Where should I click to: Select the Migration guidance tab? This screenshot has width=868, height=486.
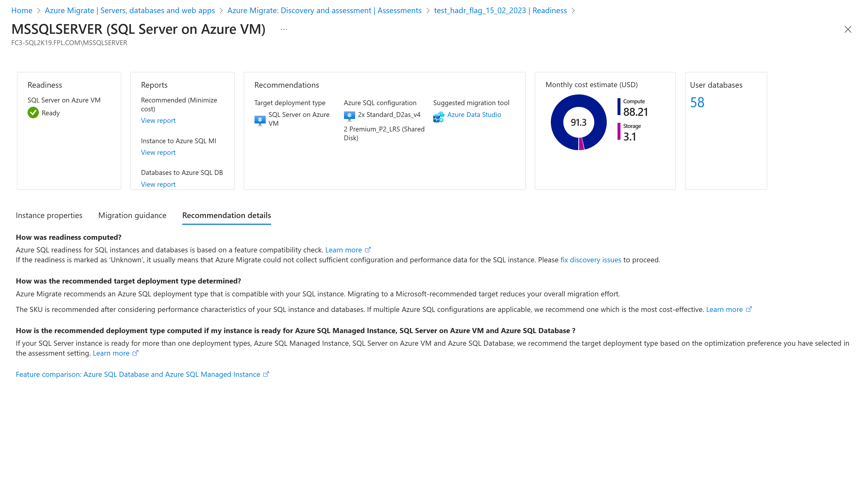(132, 215)
